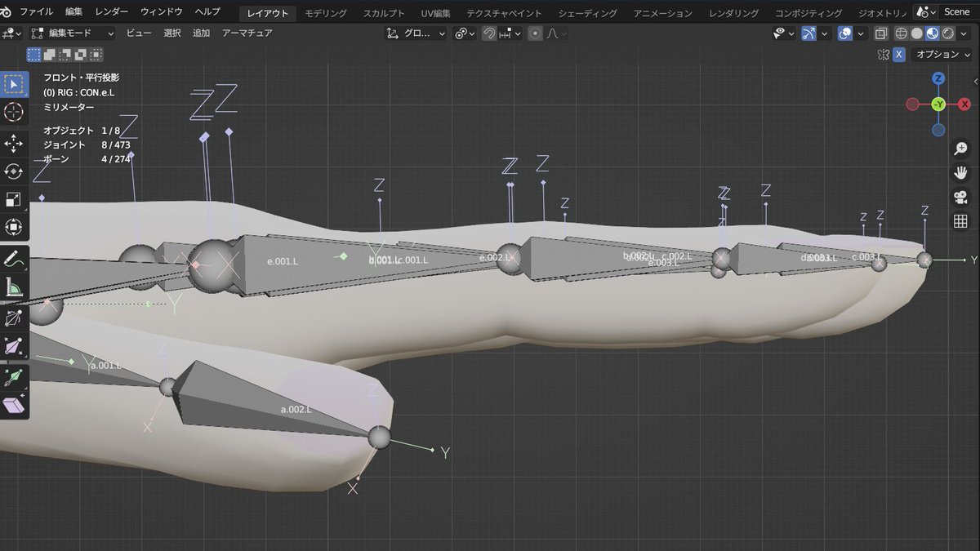Choose intersect selection mode icon

96,55
